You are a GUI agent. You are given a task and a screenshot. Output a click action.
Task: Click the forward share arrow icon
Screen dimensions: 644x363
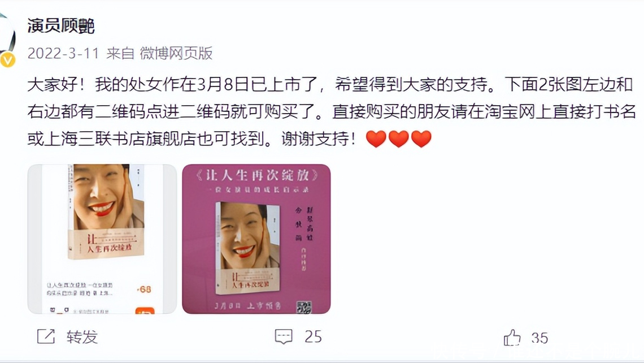(x=46, y=336)
